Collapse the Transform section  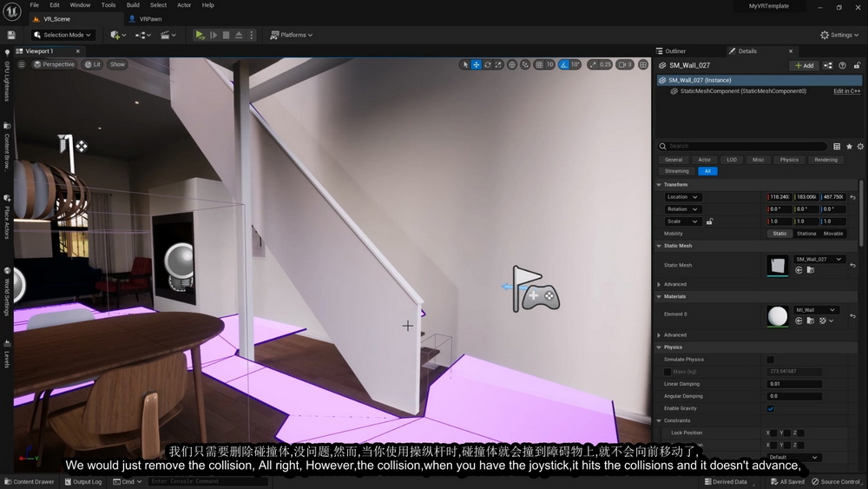point(659,185)
